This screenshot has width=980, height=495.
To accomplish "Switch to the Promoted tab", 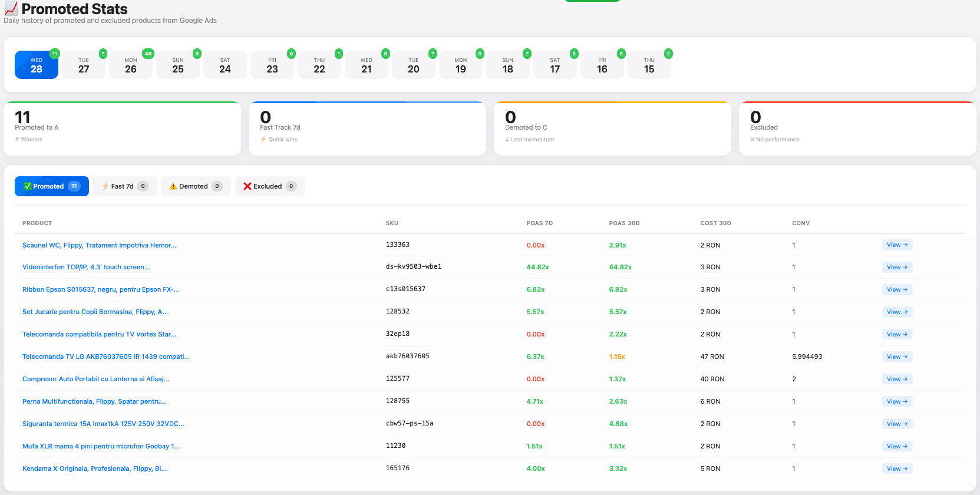I will (x=52, y=186).
